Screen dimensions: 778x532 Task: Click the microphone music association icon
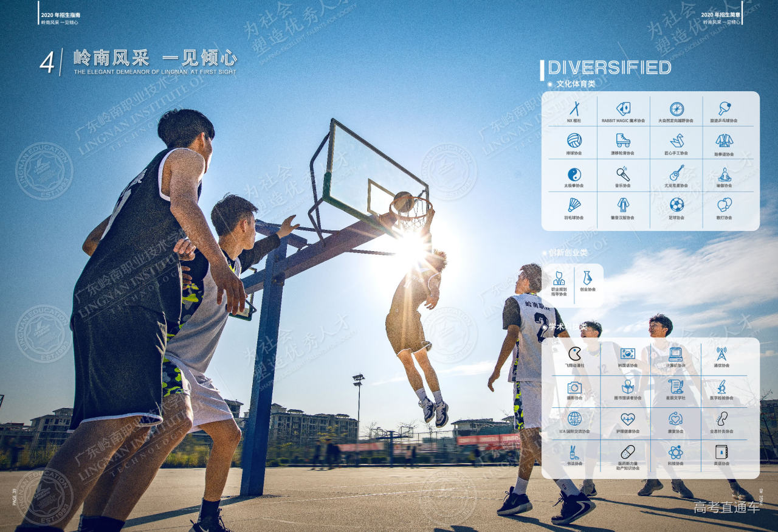(623, 174)
